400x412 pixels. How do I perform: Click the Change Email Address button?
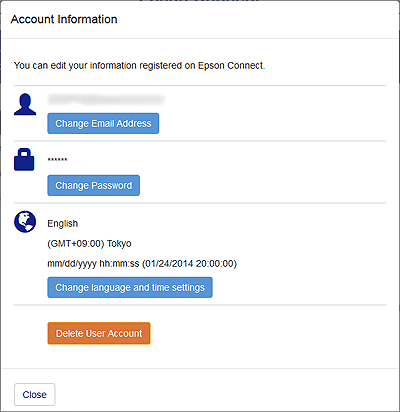click(103, 123)
